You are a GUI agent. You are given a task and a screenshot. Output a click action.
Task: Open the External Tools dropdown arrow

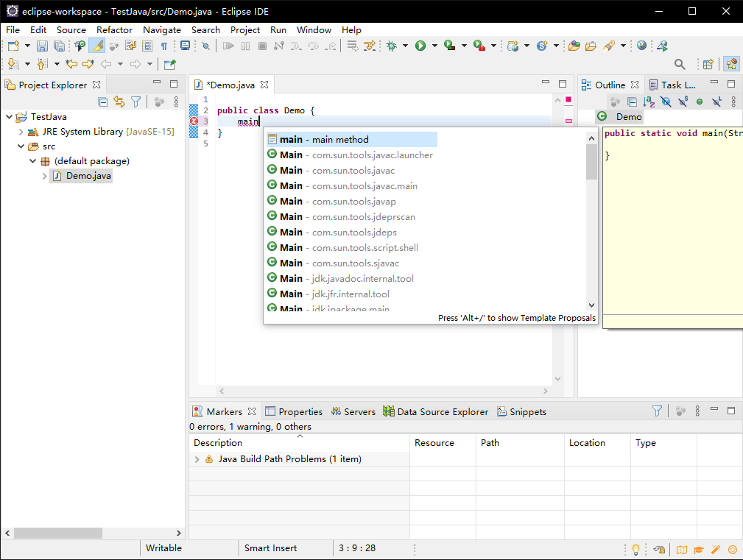(493, 46)
